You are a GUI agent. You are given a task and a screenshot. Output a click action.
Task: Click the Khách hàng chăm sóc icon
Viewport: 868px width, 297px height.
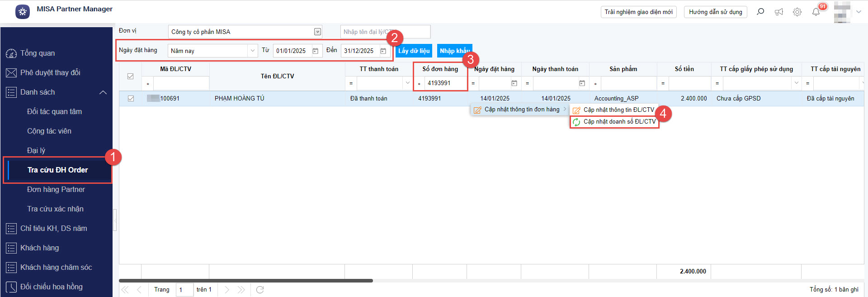(x=11, y=268)
